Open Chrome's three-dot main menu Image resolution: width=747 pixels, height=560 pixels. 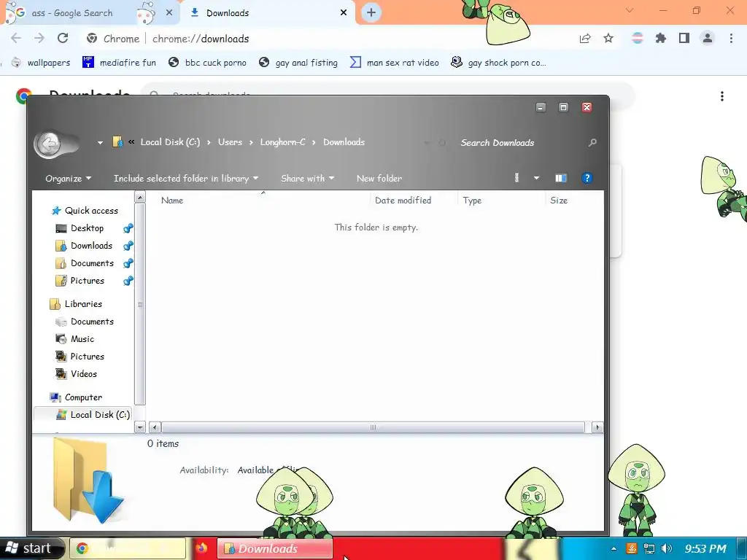pos(731,39)
